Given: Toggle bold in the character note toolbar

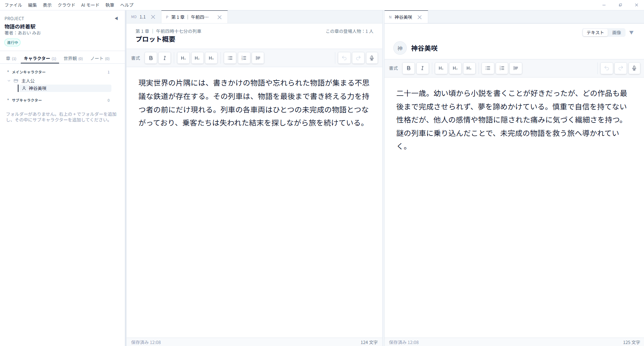Looking at the screenshot, I should coord(409,68).
